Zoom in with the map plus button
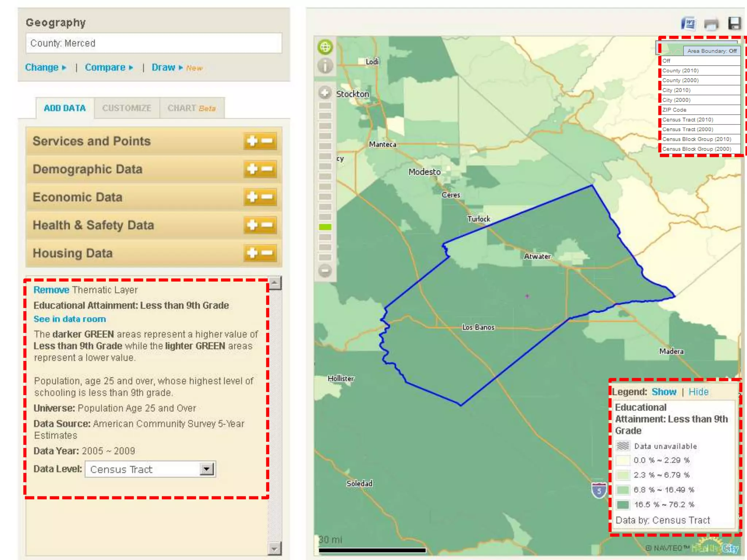 (x=325, y=93)
